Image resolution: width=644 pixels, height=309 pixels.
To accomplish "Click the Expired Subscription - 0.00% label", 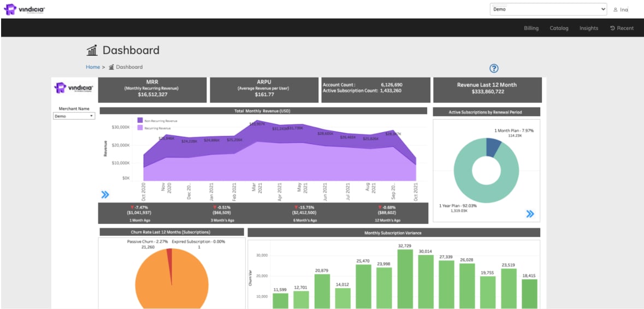I will coord(198,242).
